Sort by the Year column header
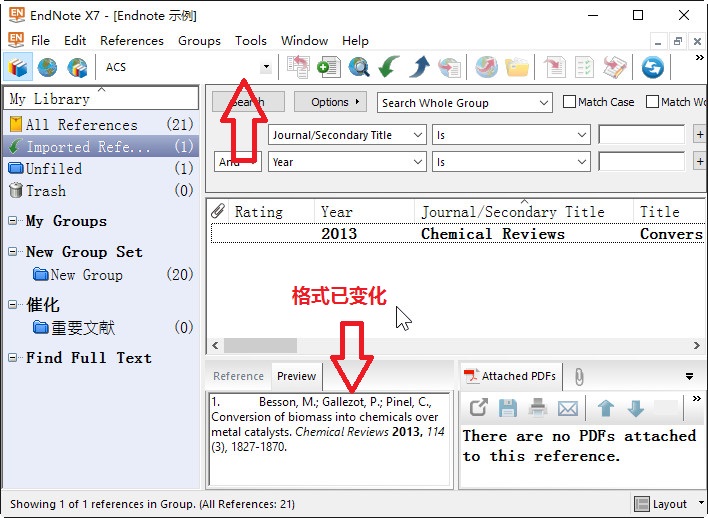This screenshot has width=708, height=518. 364,211
